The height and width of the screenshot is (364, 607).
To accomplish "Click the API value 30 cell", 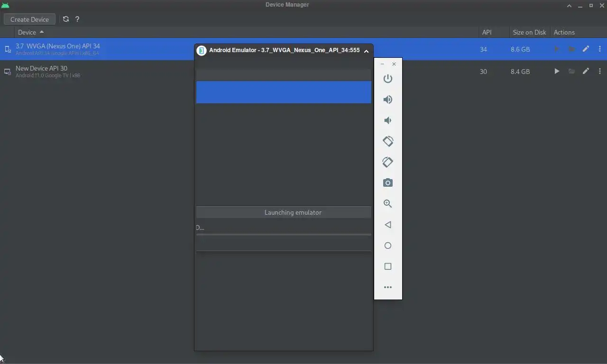I will click(483, 72).
